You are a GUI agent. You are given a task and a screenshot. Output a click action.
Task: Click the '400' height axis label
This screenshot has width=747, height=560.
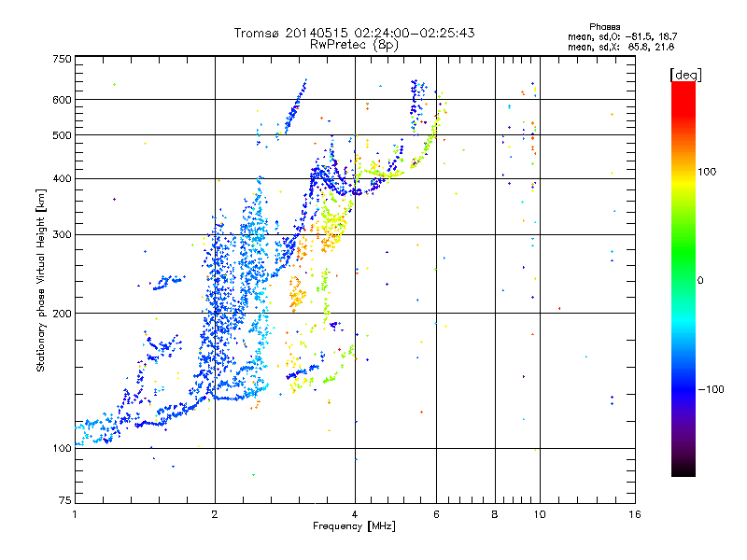point(63,178)
